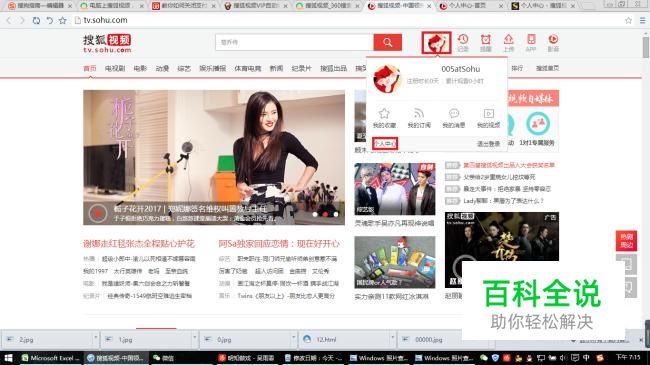The height and width of the screenshot is (365, 650).
Task: Open the 综艺 navigation tab
Action: pyautogui.click(x=184, y=68)
